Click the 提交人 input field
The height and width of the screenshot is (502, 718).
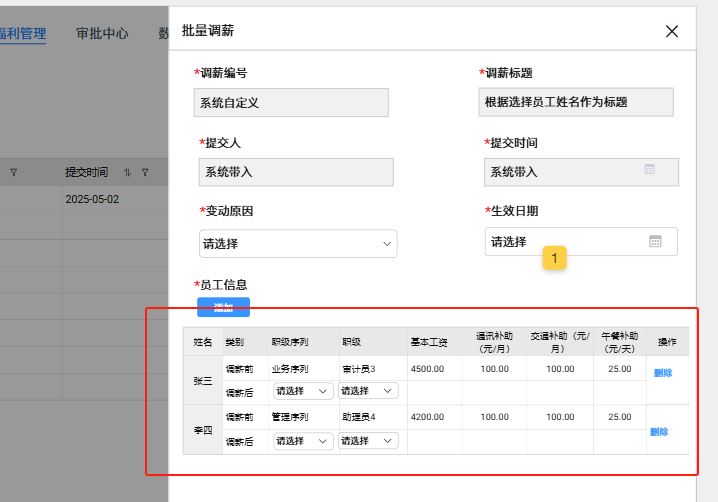tap(296, 172)
